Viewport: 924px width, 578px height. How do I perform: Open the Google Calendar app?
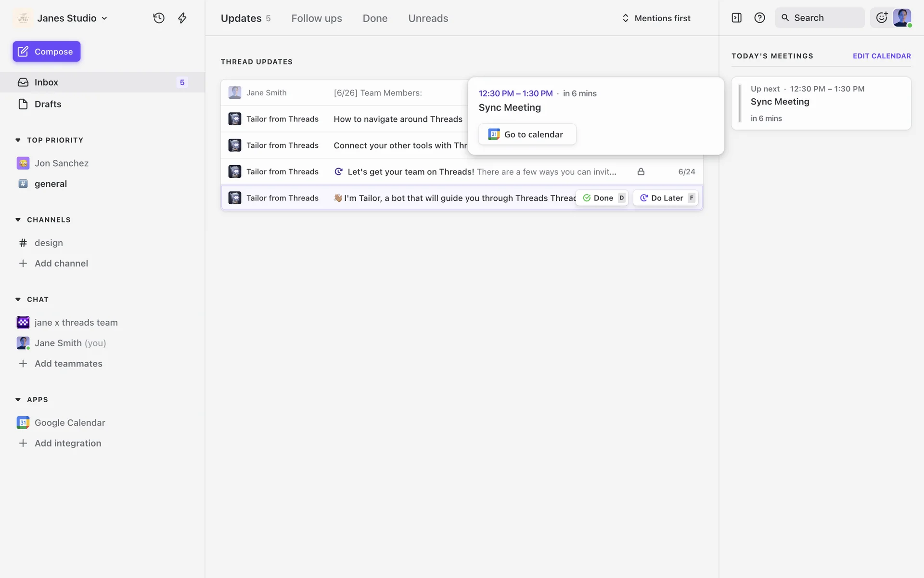69,422
